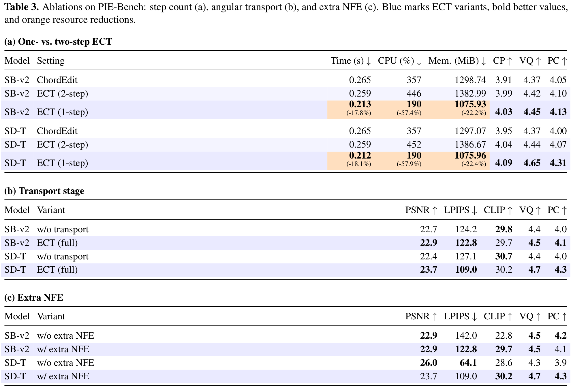Click the '(b) Transport stage' heading

44,191
